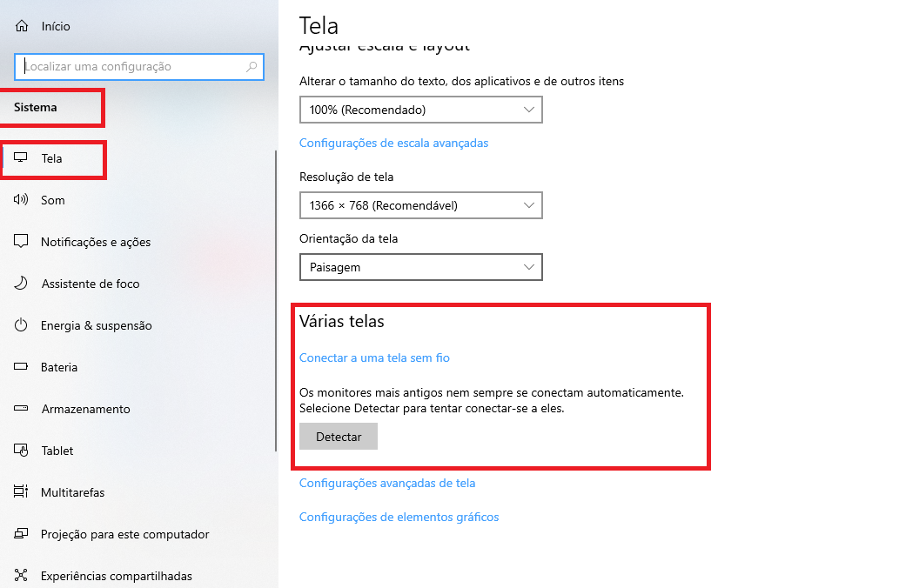Click the Bateria icon

tap(21, 366)
